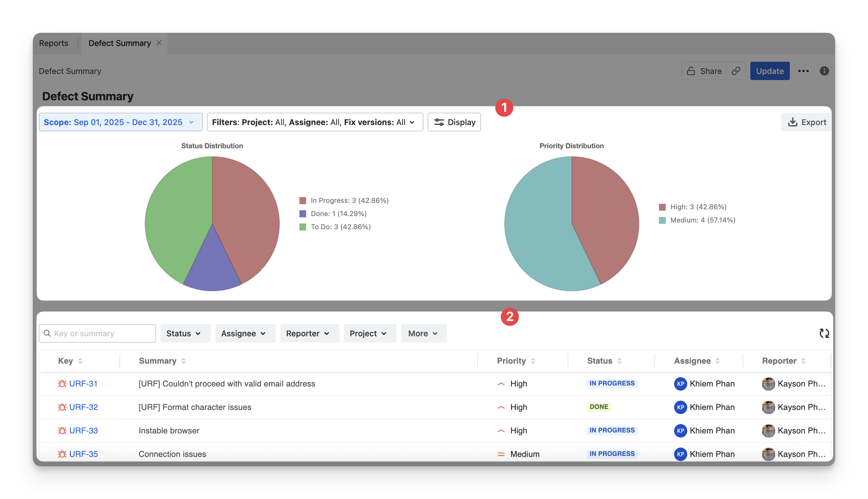Open the More filter dropdown

(423, 333)
